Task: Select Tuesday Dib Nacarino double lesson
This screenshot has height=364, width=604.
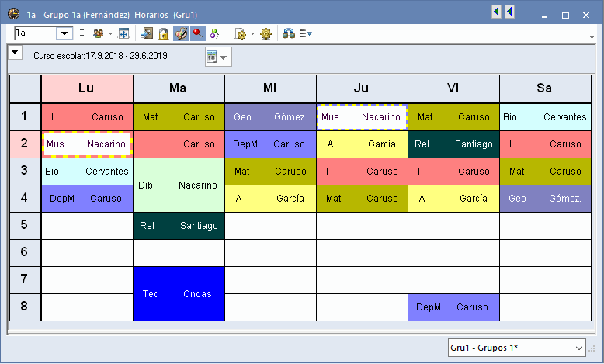Action: tap(179, 185)
